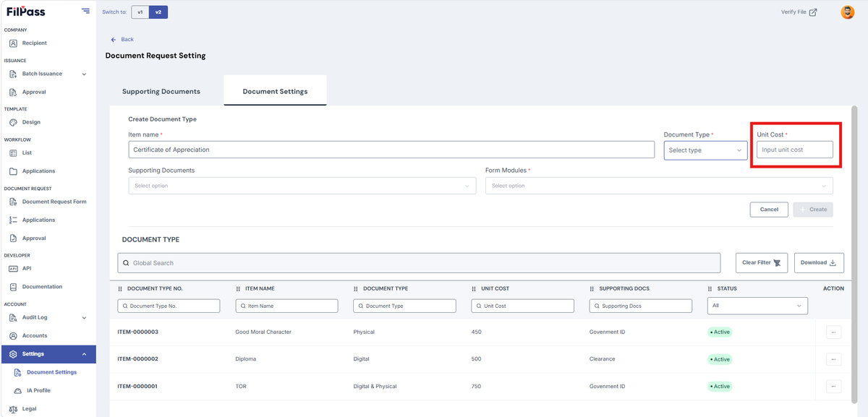
Task: Click the Global Search field
Action: 420,263
